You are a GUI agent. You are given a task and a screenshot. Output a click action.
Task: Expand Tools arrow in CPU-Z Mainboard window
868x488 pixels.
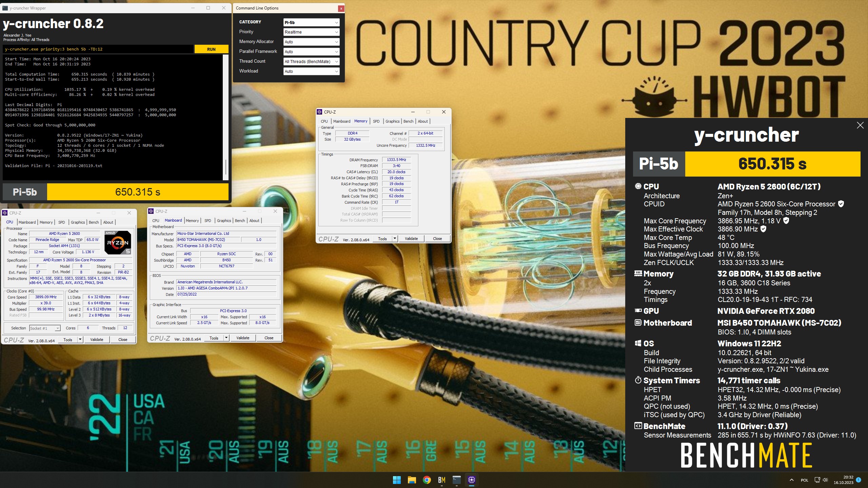[x=226, y=338]
